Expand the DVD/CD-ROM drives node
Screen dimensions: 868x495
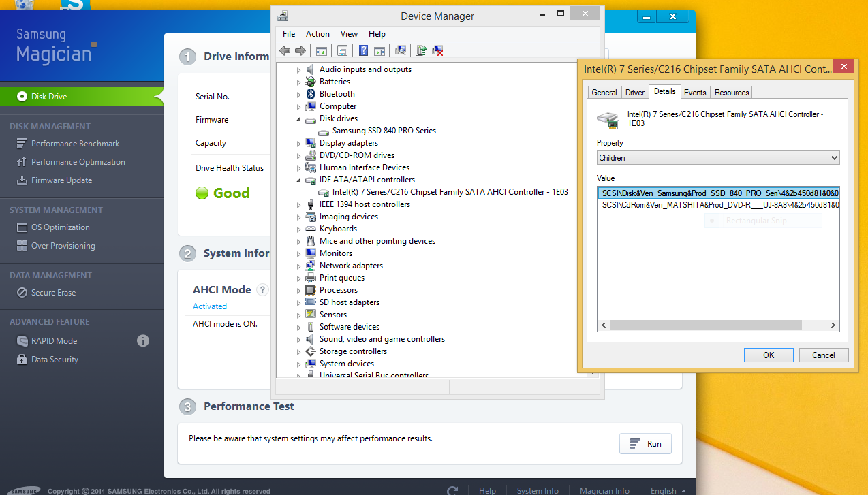(298, 156)
